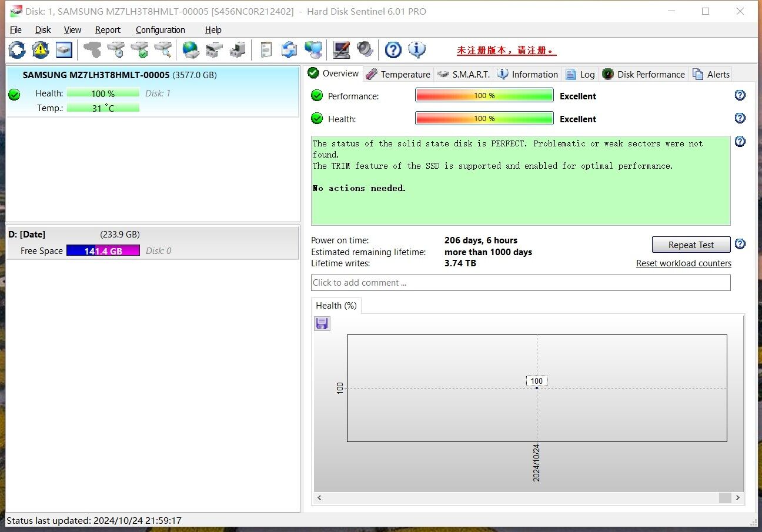Click the 'Click to add comment' field
Image resolution: width=762 pixels, height=532 pixels.
(x=520, y=283)
